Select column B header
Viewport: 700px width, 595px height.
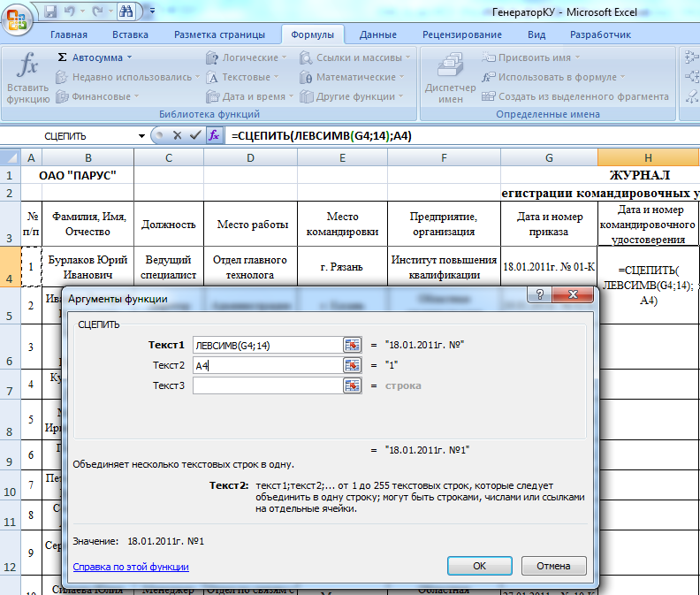click(88, 157)
